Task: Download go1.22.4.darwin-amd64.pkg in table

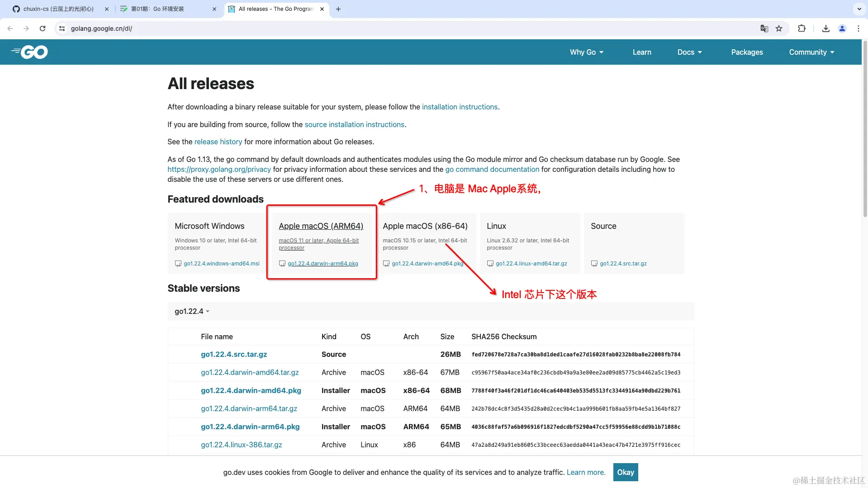Action: click(251, 391)
